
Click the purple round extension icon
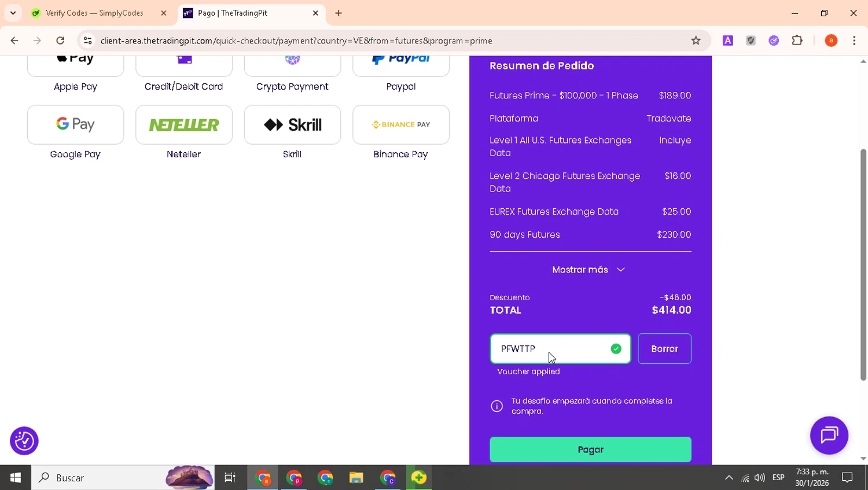[x=774, y=40]
